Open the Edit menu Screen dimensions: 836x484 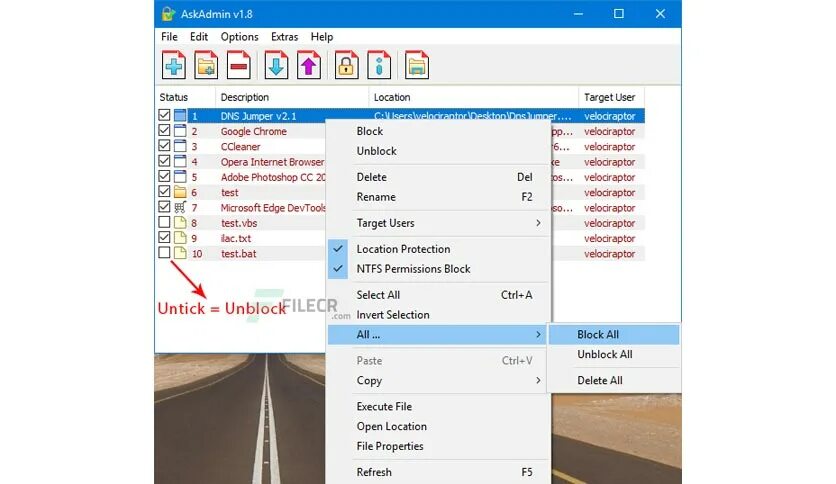[199, 37]
